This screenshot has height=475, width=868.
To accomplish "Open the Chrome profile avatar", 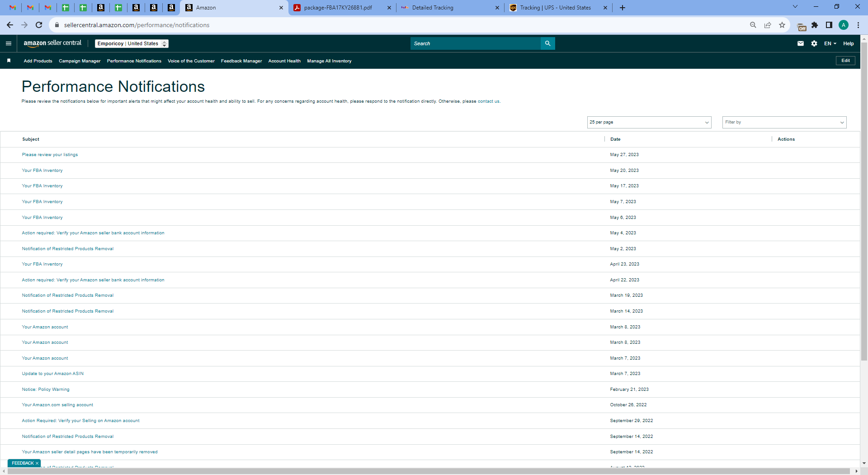I will [x=844, y=25].
